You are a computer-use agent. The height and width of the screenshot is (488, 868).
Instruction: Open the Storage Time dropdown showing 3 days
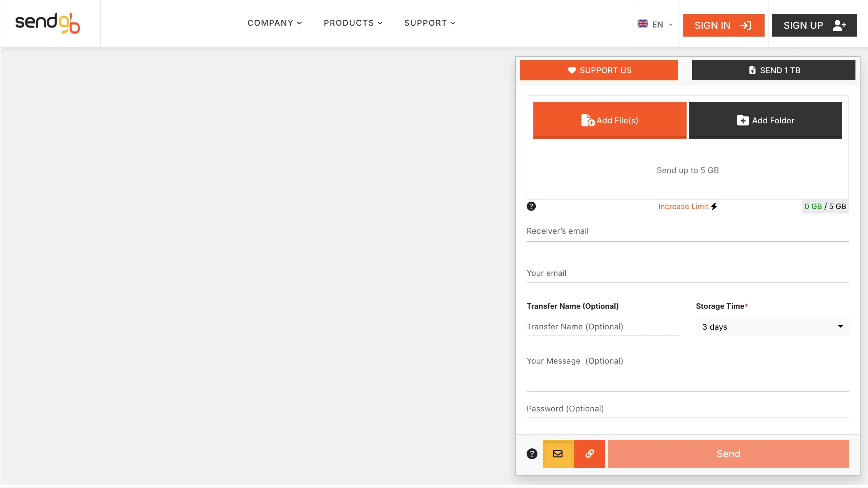coord(772,326)
